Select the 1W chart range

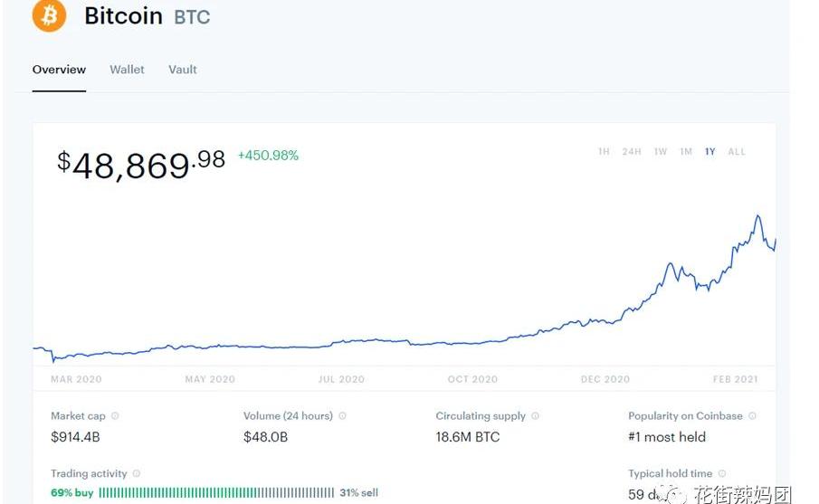point(661,151)
